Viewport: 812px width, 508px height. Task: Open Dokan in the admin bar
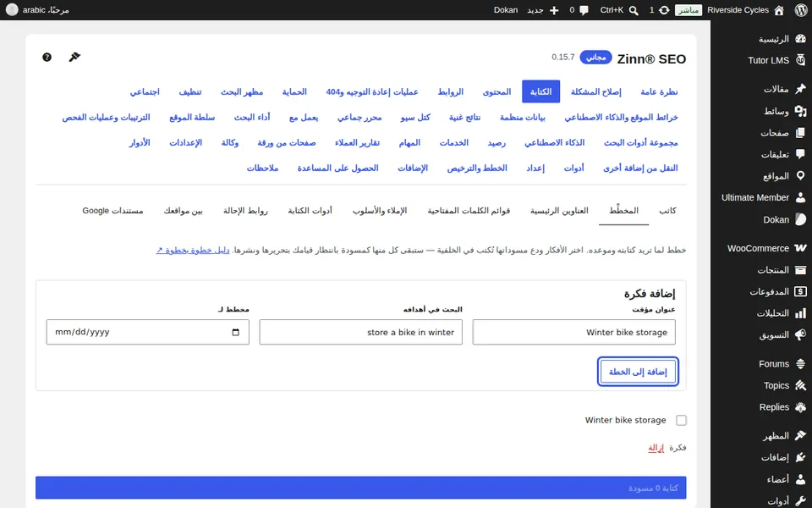[506, 10]
